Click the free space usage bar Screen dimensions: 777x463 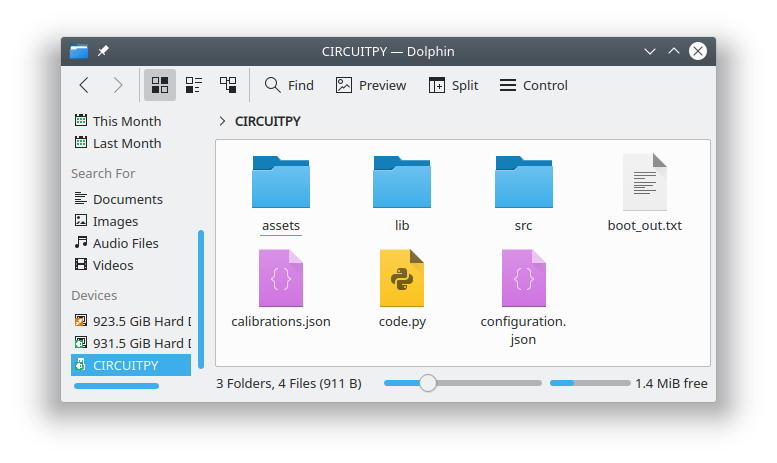[590, 383]
